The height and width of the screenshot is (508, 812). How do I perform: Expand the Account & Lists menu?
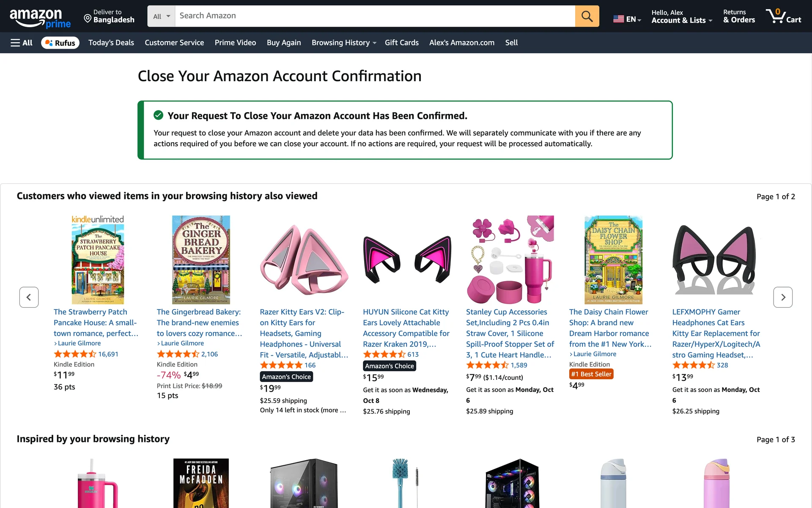[681, 16]
